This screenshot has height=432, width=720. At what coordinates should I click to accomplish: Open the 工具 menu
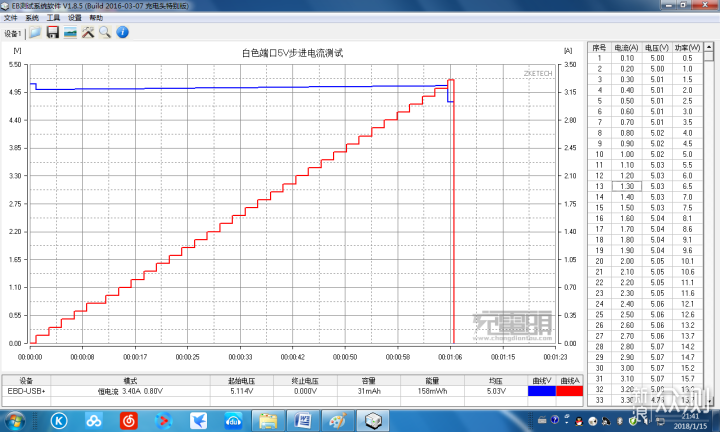pos(53,17)
